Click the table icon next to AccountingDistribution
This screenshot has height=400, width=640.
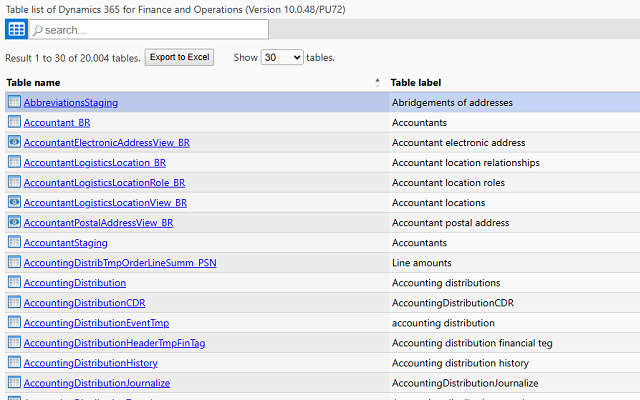tap(14, 282)
